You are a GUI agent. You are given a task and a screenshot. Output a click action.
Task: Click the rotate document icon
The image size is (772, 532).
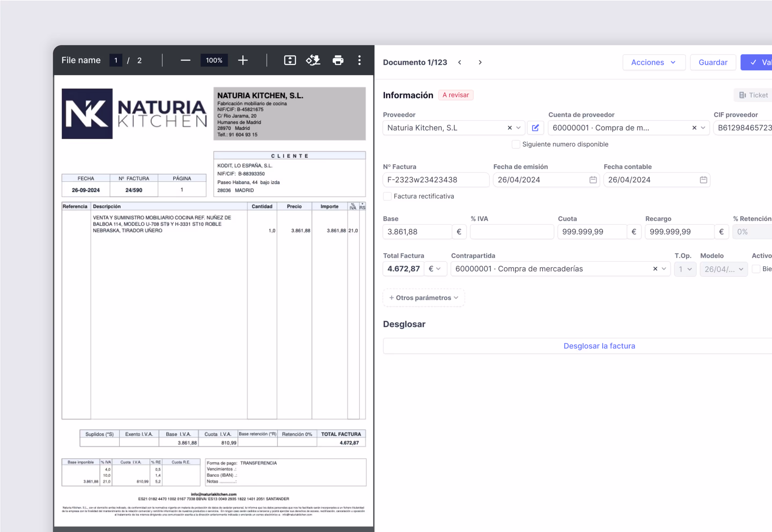click(x=313, y=60)
